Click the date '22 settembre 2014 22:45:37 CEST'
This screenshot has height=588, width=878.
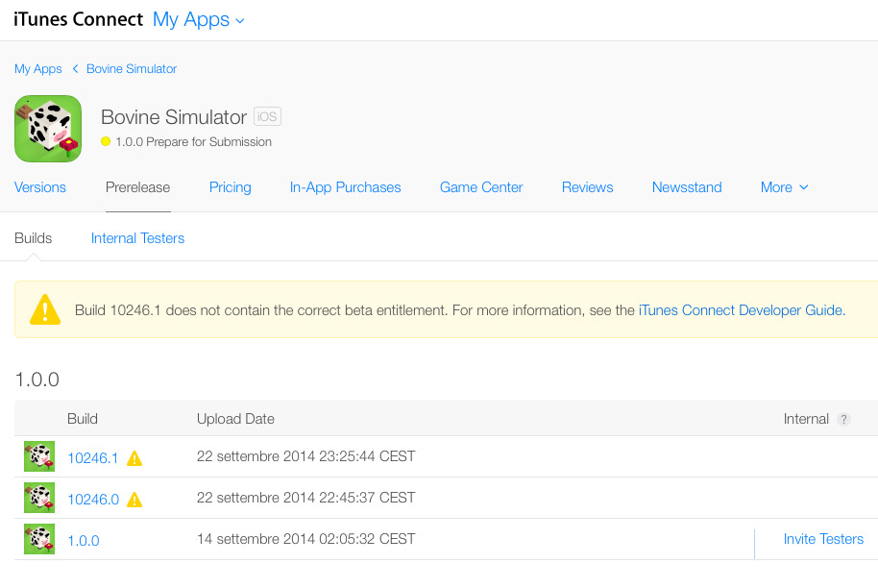pyautogui.click(x=305, y=498)
